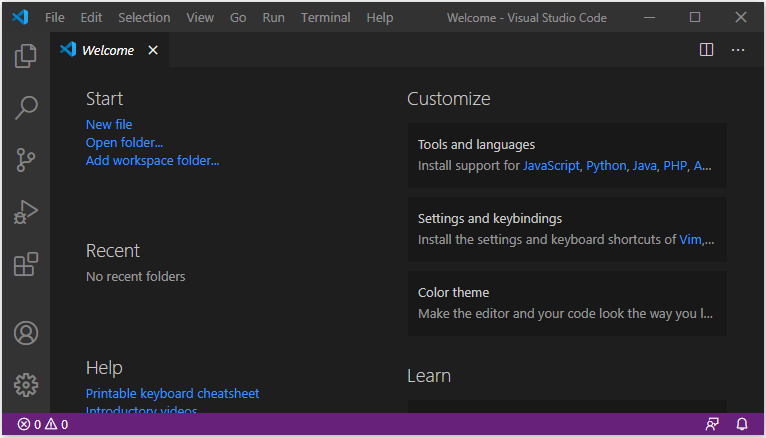Image resolution: width=766 pixels, height=438 pixels.
Task: Click the Settings and keybindings card heading
Action: (x=489, y=218)
